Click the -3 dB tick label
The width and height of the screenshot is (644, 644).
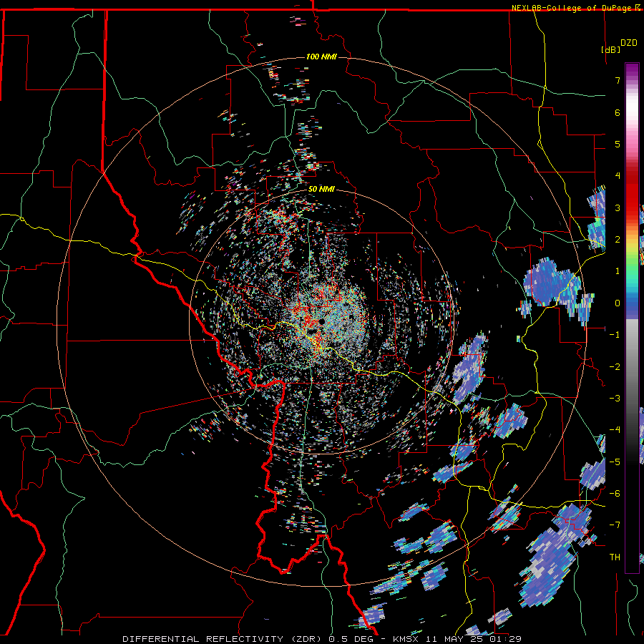point(615,399)
